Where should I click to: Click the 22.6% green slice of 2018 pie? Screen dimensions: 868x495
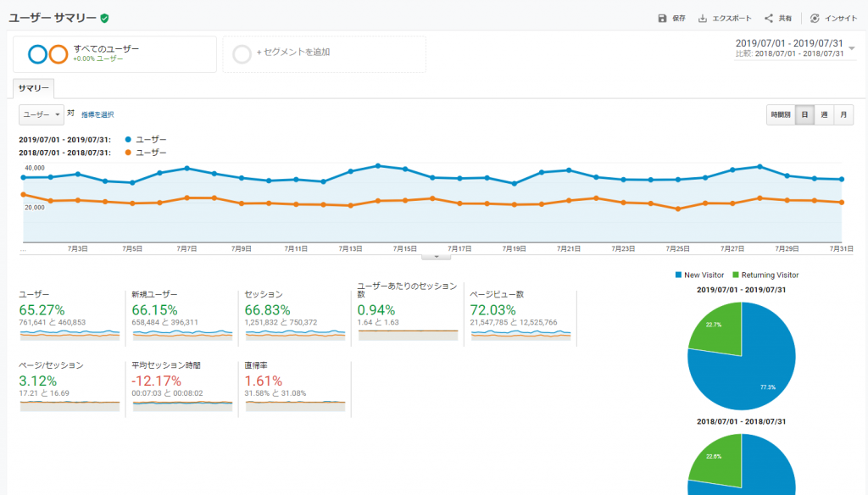(720, 462)
